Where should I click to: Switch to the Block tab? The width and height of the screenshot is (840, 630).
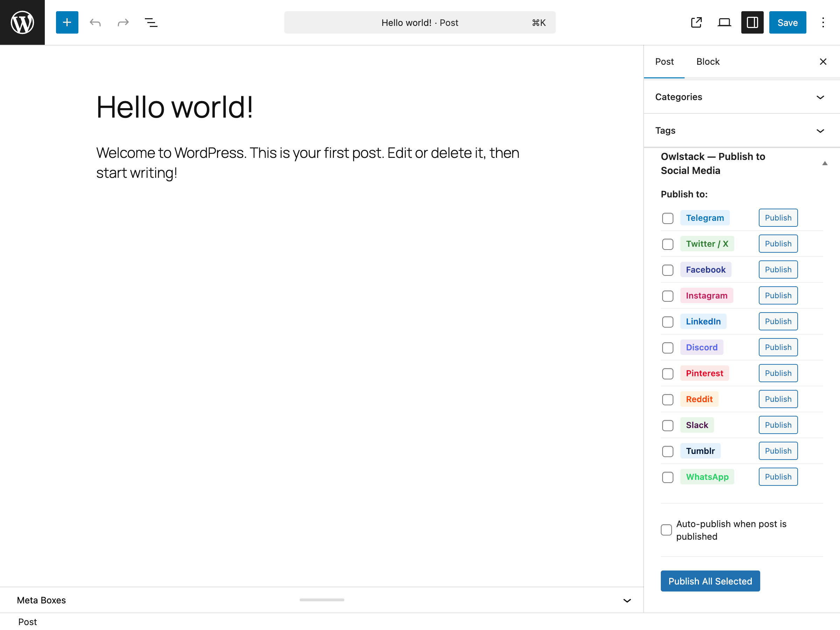click(707, 62)
